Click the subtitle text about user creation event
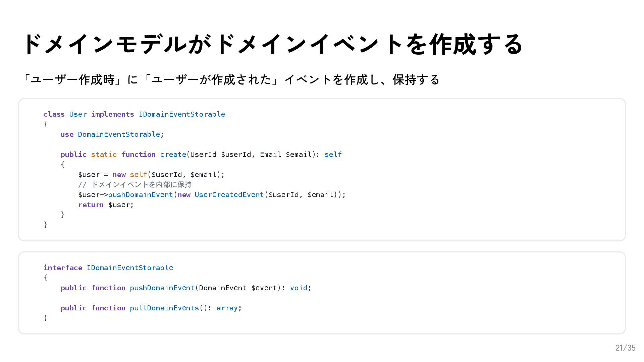This screenshot has width=644, height=362. coord(231,80)
